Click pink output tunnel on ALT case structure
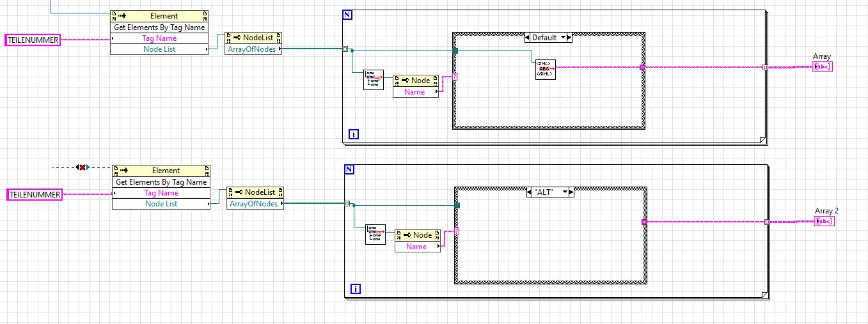Image resolution: width=868 pixels, height=324 pixels. (x=644, y=222)
